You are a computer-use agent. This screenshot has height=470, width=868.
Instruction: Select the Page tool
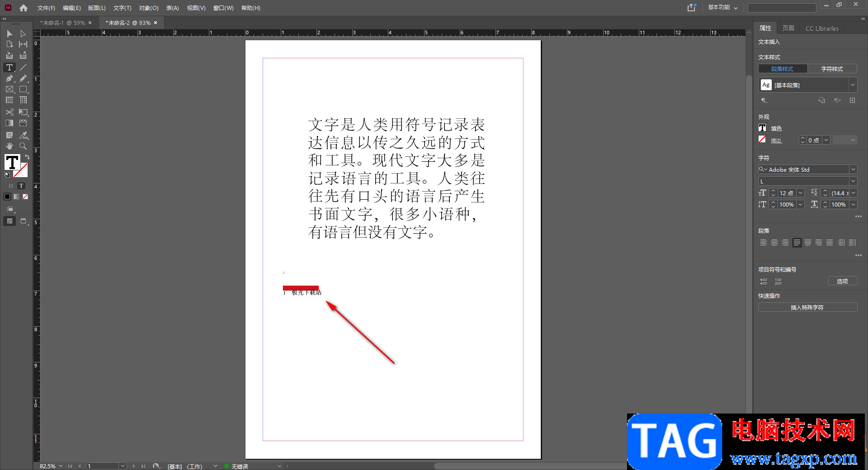point(9,44)
